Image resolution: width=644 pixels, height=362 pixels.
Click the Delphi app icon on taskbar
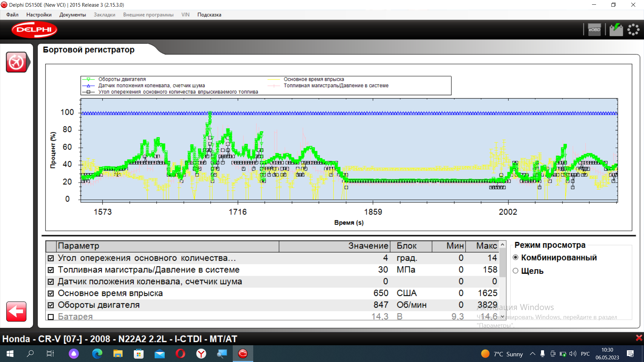pyautogui.click(x=243, y=354)
